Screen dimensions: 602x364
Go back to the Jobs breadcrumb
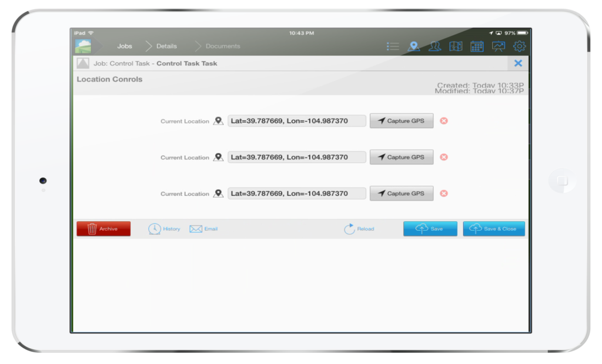pos(125,46)
